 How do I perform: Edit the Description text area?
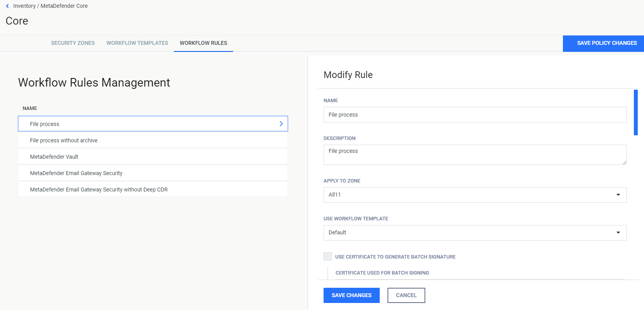click(x=475, y=155)
